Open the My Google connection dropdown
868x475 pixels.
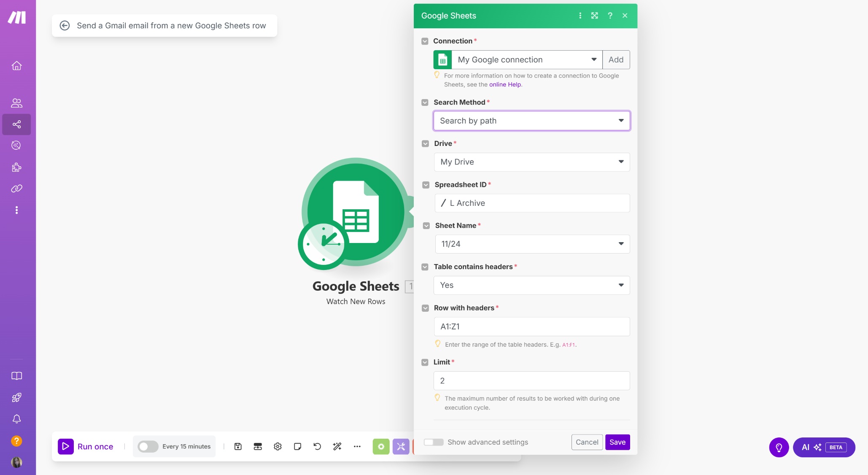click(527, 59)
